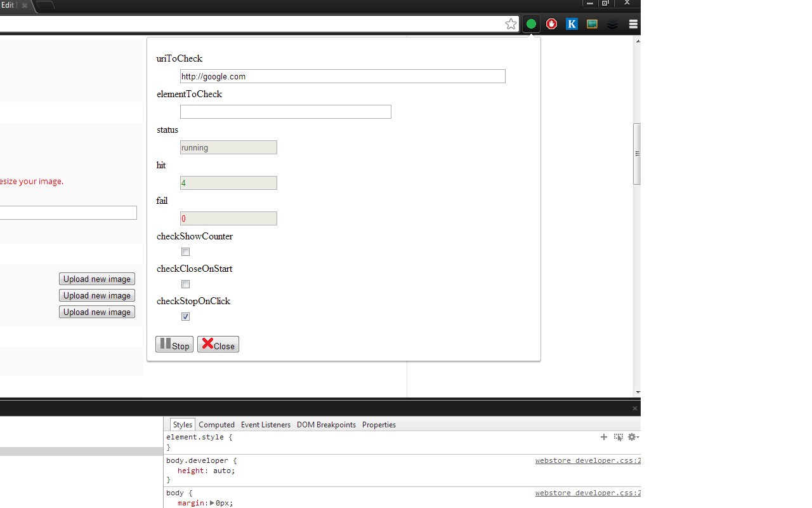Click the chalkboard extension icon
Image resolution: width=812 pixels, height=508 pixels.
click(592, 23)
